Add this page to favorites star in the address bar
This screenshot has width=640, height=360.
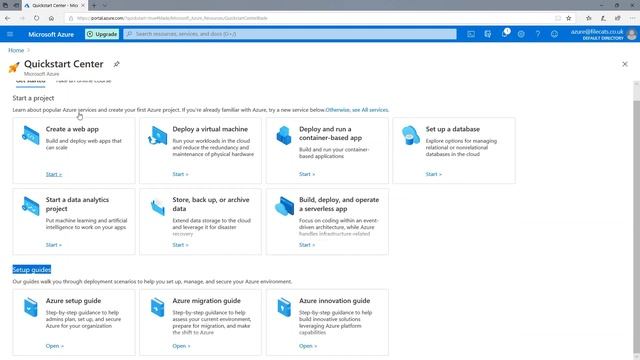coord(569,18)
